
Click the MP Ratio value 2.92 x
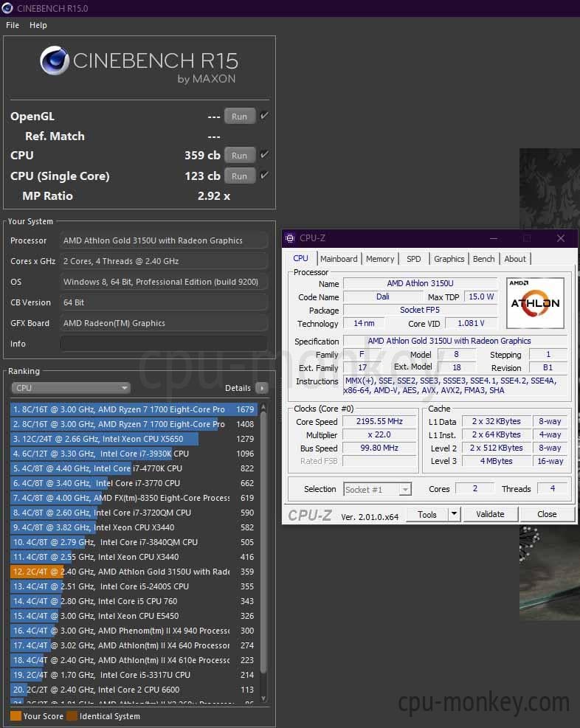coord(213,196)
